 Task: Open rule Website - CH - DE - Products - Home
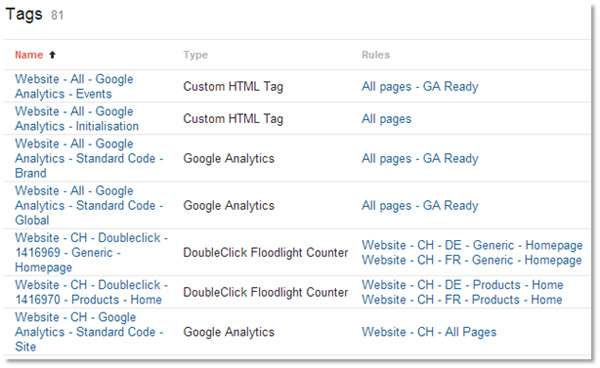tap(462, 285)
